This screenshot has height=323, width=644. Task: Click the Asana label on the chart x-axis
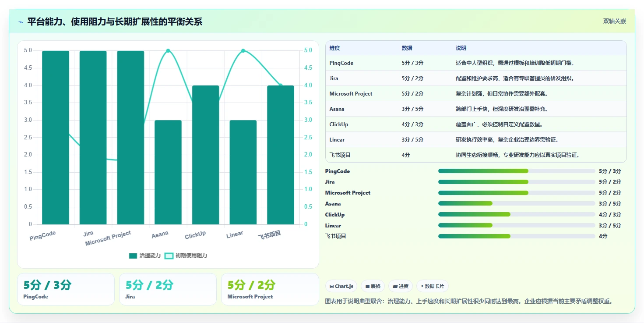tap(160, 234)
